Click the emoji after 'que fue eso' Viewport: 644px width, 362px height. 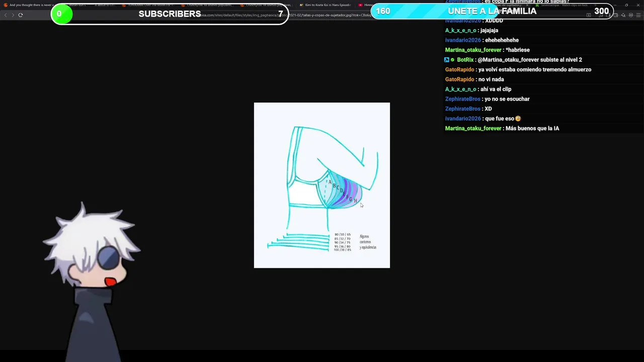click(518, 119)
